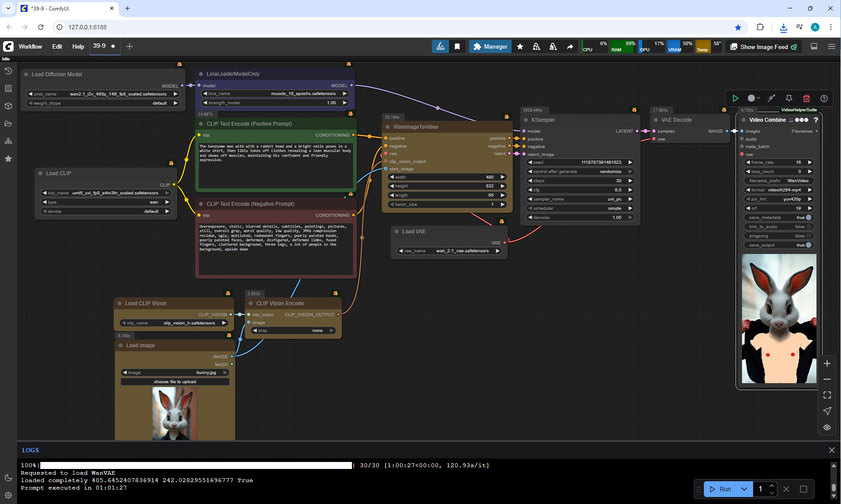Open the node library cube icon
This screenshot has width=841, height=504.
click(8, 106)
